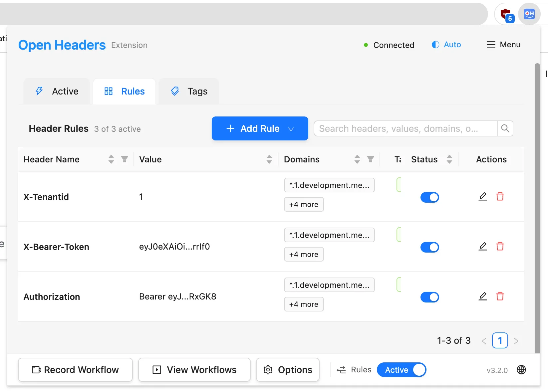
Task: Switch language via the globe icon
Action: [521, 370]
